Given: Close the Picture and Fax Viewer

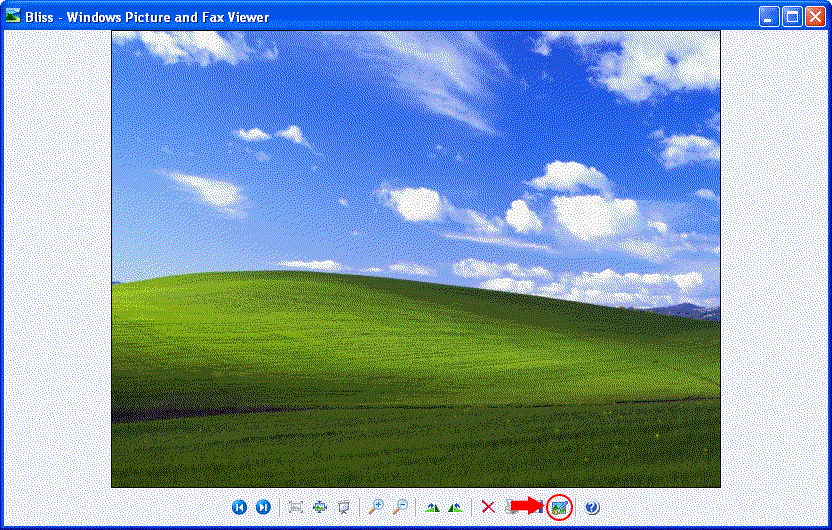Looking at the screenshot, I should pos(815,17).
